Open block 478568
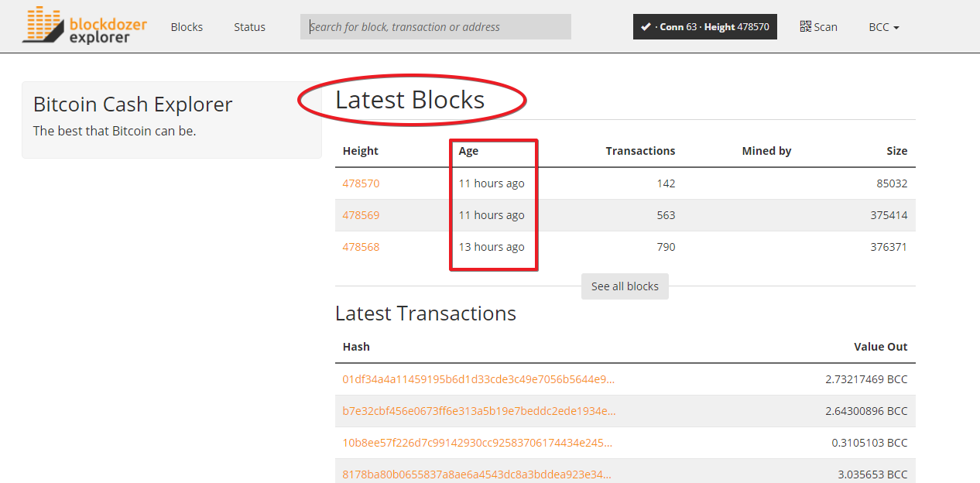 tap(361, 247)
